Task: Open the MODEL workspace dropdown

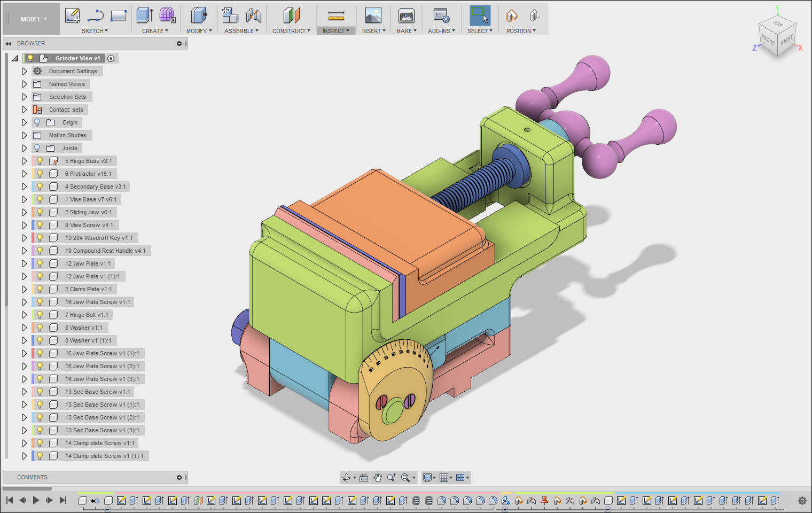Action: [34, 19]
